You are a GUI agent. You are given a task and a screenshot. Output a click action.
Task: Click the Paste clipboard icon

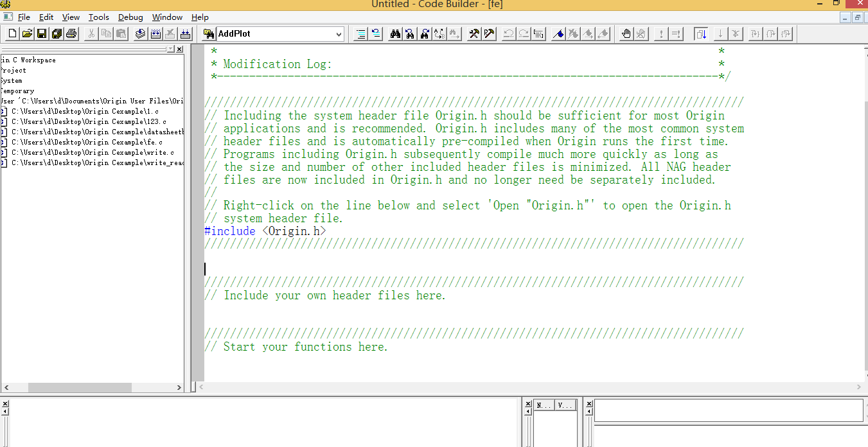pyautogui.click(x=121, y=33)
